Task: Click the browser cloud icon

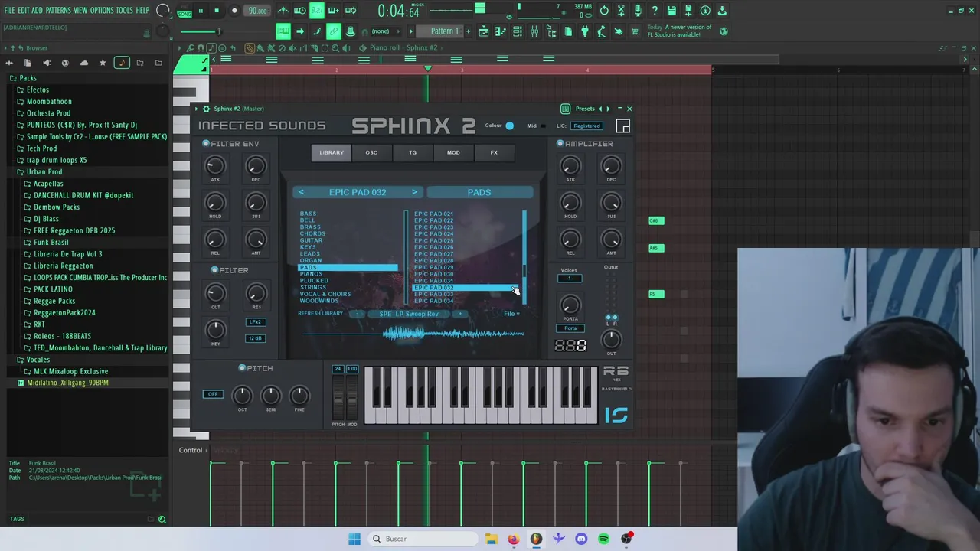Action: point(84,63)
